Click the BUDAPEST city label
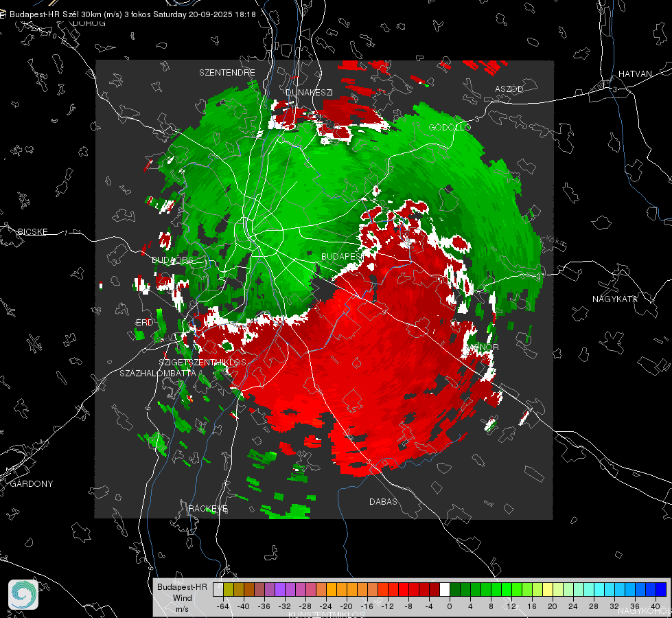Viewport: 672px width, 618px height. click(x=343, y=256)
